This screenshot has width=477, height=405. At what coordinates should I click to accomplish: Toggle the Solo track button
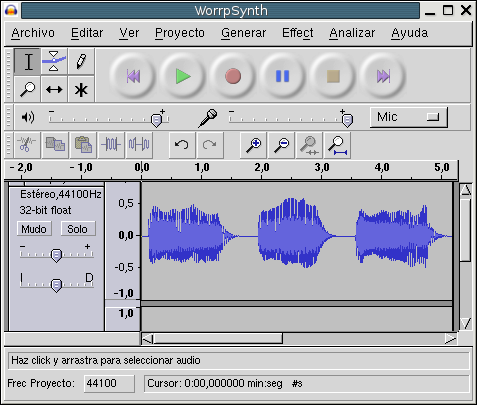(78, 229)
